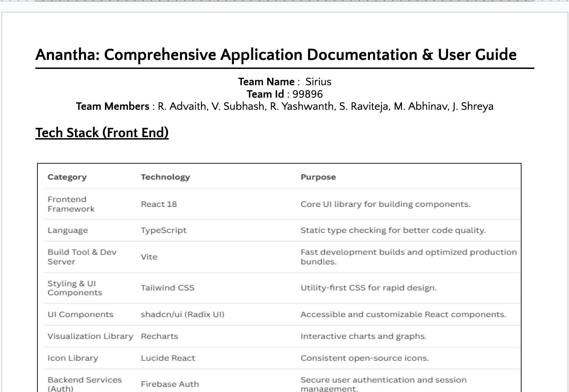Click the Lucide React cell

click(168, 358)
